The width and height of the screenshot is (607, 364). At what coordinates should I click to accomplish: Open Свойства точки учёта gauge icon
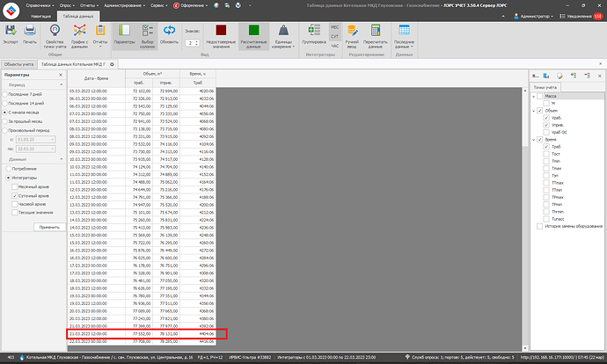pos(55,31)
